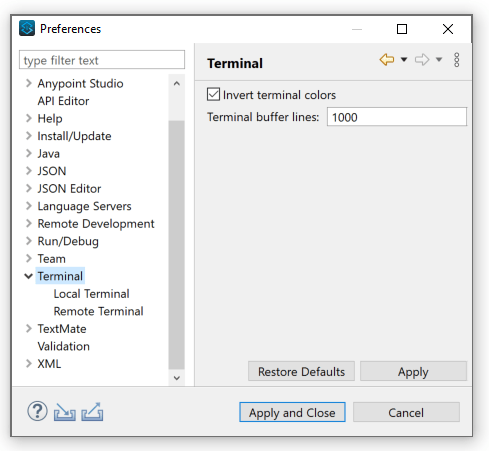Click the Terminal buffer lines field
Viewport: 489px width, 451px height.
[397, 117]
